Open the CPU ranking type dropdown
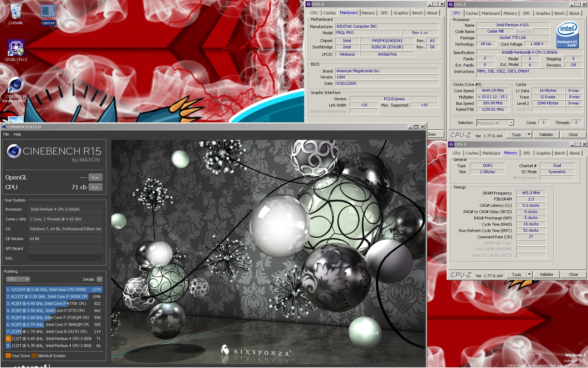This screenshot has height=368, width=588. pos(18,279)
